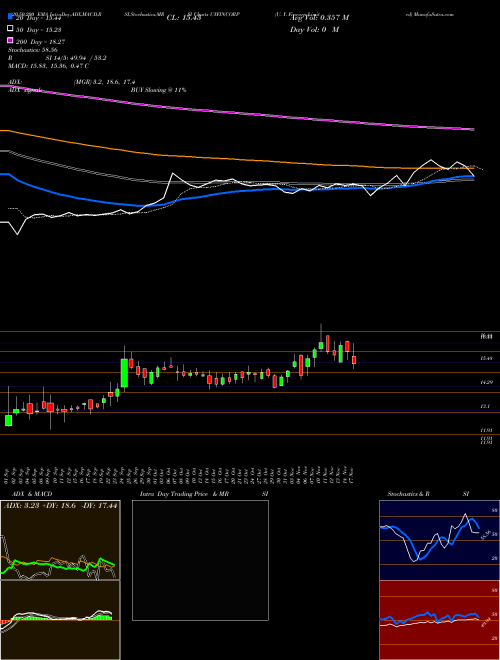The width and height of the screenshot is (500, 660).
Task: Click the ADX indicator chart panel
Action: pyautogui.click(x=60, y=540)
